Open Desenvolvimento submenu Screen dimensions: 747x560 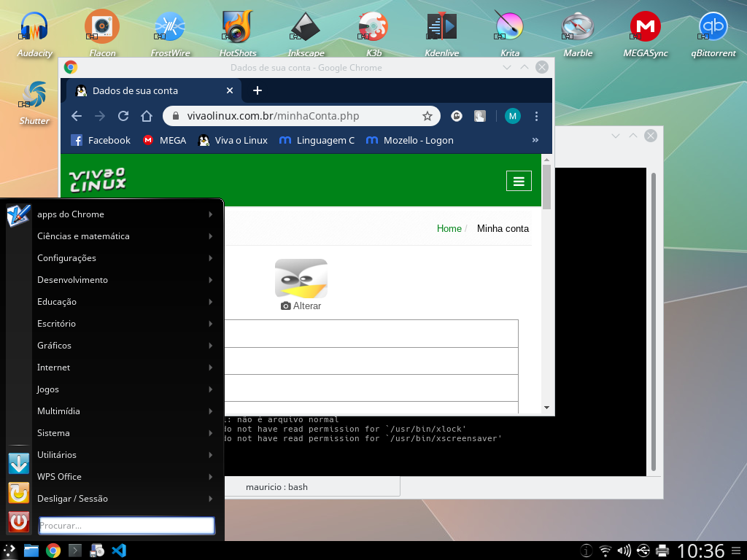tap(124, 280)
